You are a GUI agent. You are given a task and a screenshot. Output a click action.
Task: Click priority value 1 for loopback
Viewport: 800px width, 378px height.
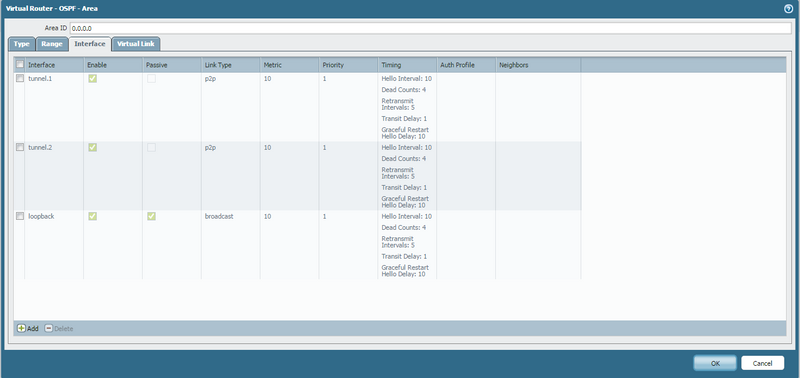tap(324, 216)
